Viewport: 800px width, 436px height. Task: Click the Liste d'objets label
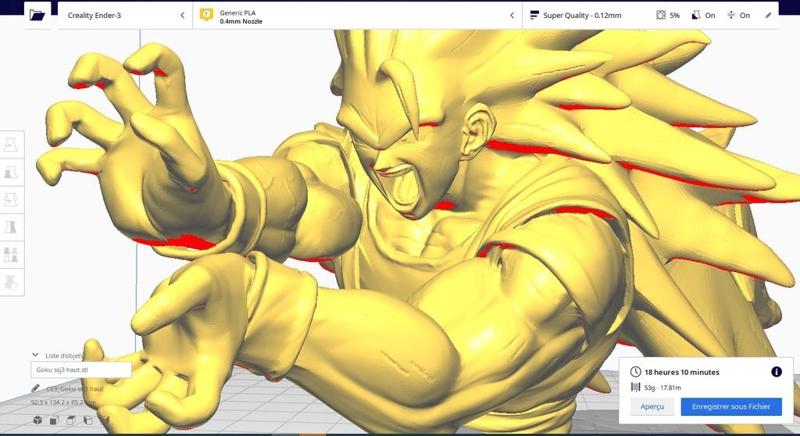64,355
